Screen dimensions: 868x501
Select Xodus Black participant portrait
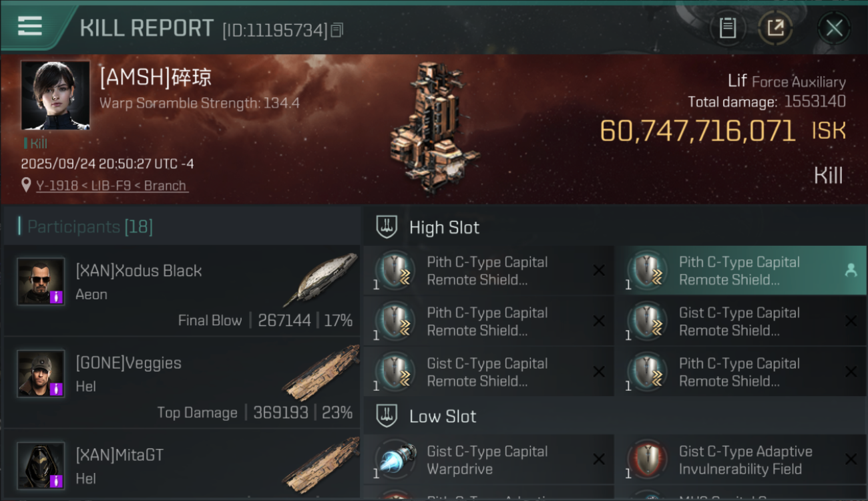[x=41, y=281]
